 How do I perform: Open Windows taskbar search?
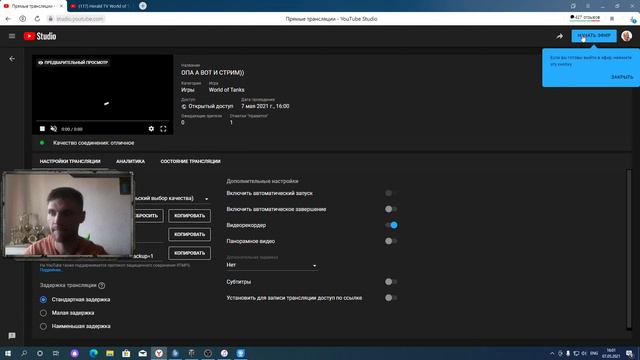tap(24, 353)
